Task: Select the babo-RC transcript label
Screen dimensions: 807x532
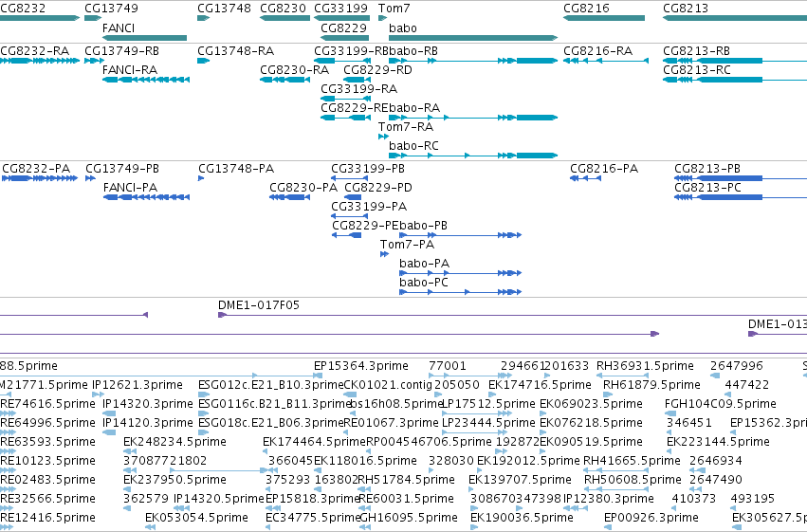Action: (413, 146)
